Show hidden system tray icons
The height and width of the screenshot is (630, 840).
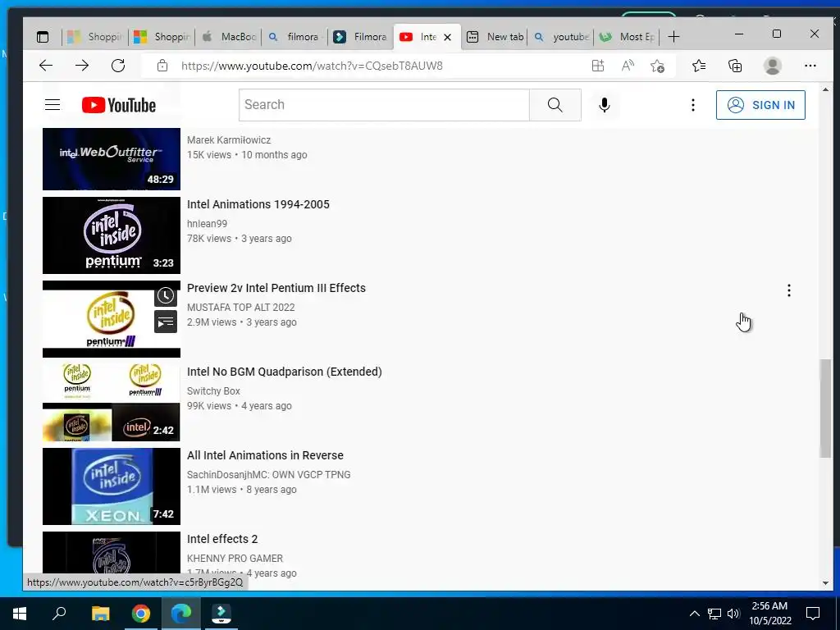[x=694, y=614]
